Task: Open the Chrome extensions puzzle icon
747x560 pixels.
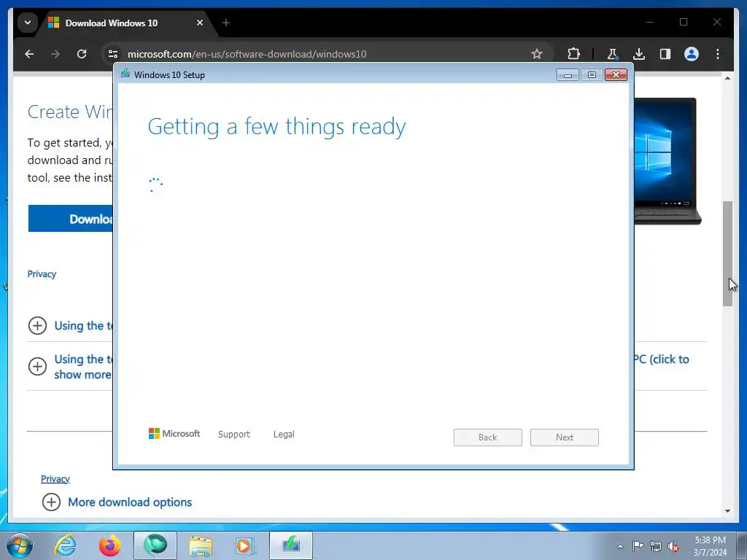Action: pos(573,54)
